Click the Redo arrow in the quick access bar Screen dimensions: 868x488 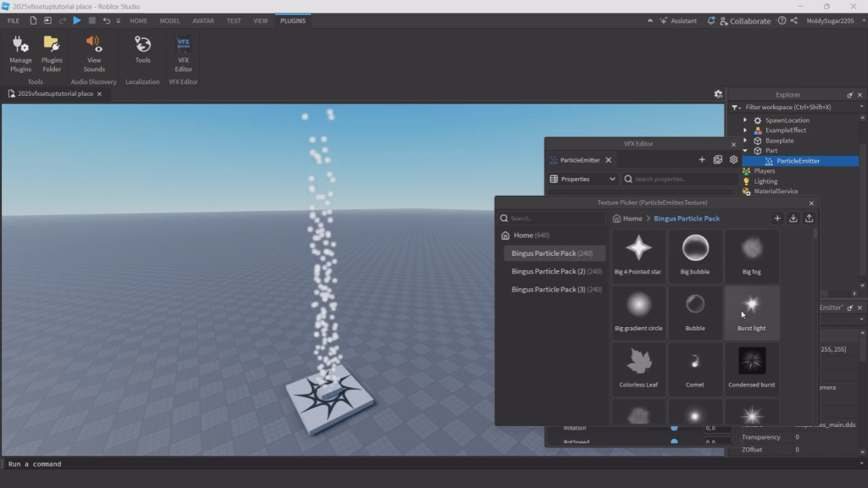point(63,20)
